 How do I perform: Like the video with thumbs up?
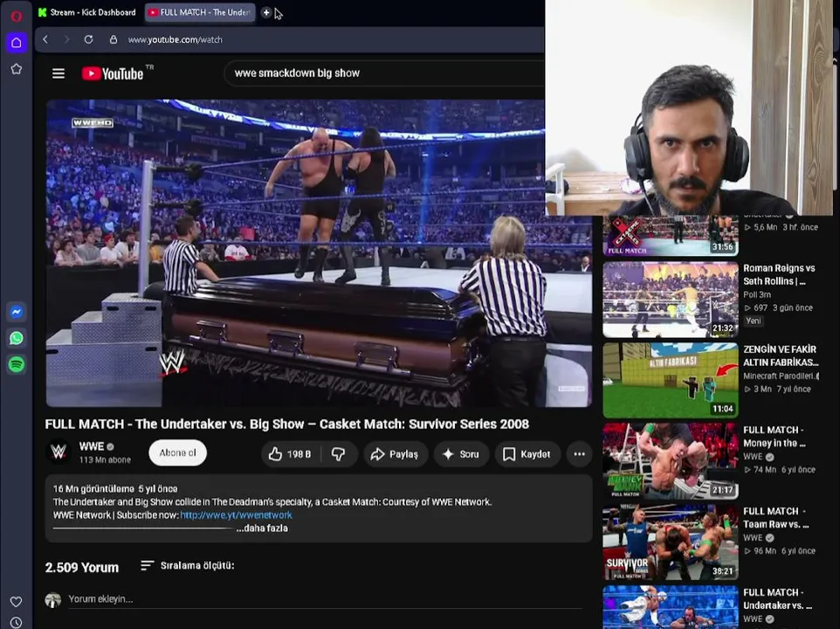click(x=291, y=454)
